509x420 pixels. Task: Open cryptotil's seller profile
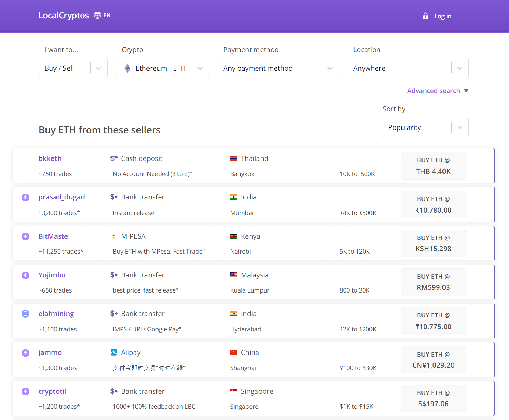52,391
